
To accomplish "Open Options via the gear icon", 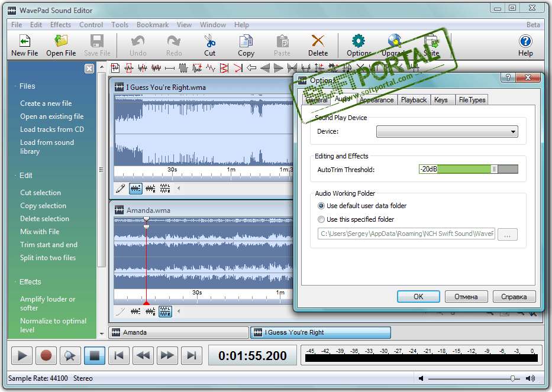I will pyautogui.click(x=359, y=41).
